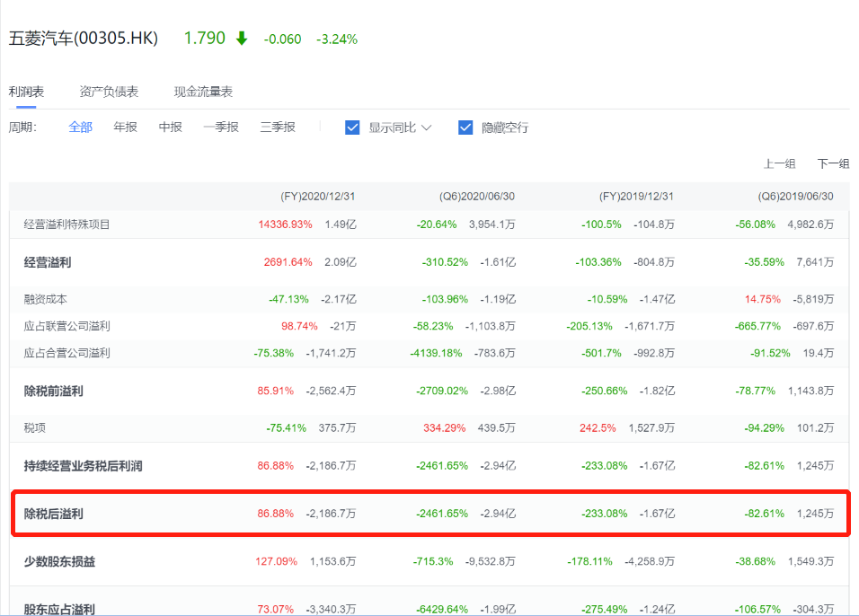Click the -3,340.3万 value
Viewport: 859px width, 616px height.
[x=331, y=610]
